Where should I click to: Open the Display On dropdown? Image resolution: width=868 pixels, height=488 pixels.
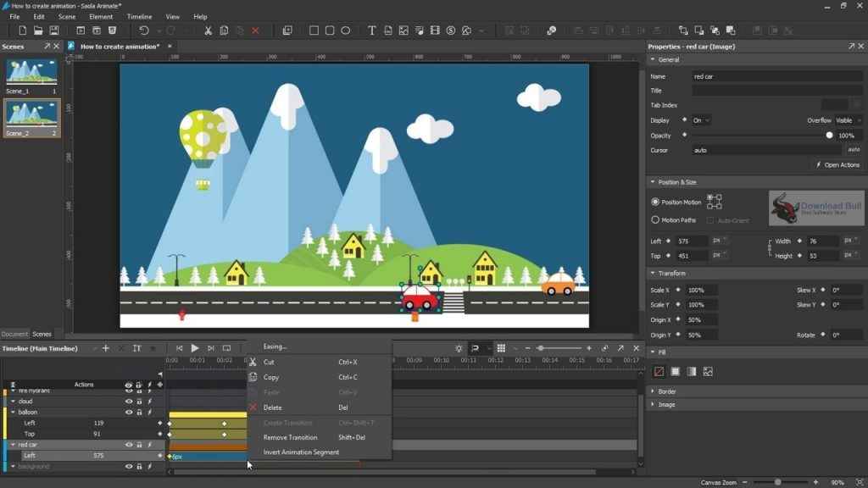[x=701, y=120]
